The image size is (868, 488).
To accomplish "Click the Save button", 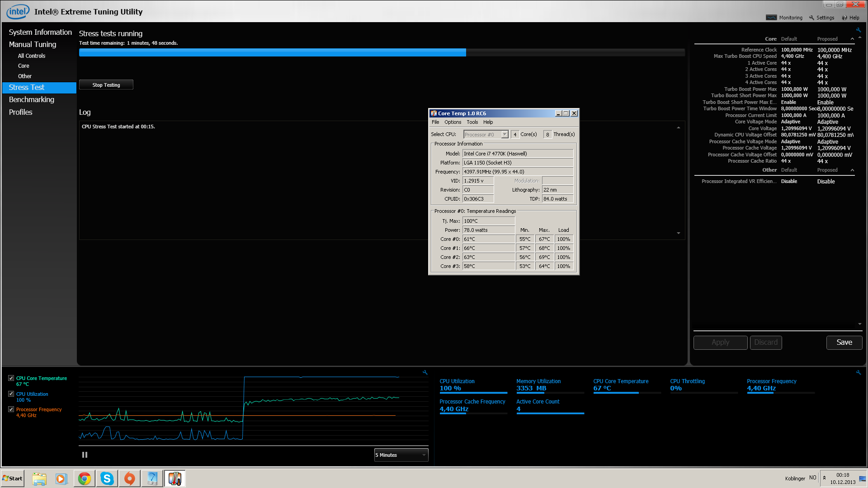I will pos(844,343).
